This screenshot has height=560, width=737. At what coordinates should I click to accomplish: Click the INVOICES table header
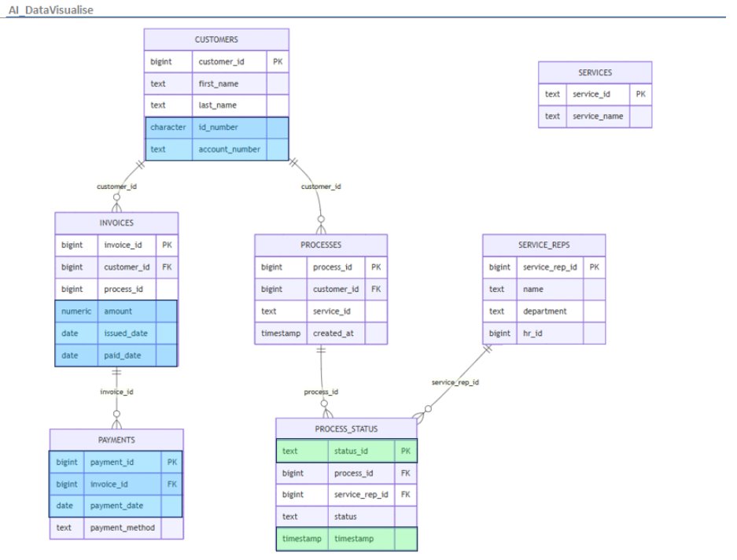pyautogui.click(x=116, y=223)
